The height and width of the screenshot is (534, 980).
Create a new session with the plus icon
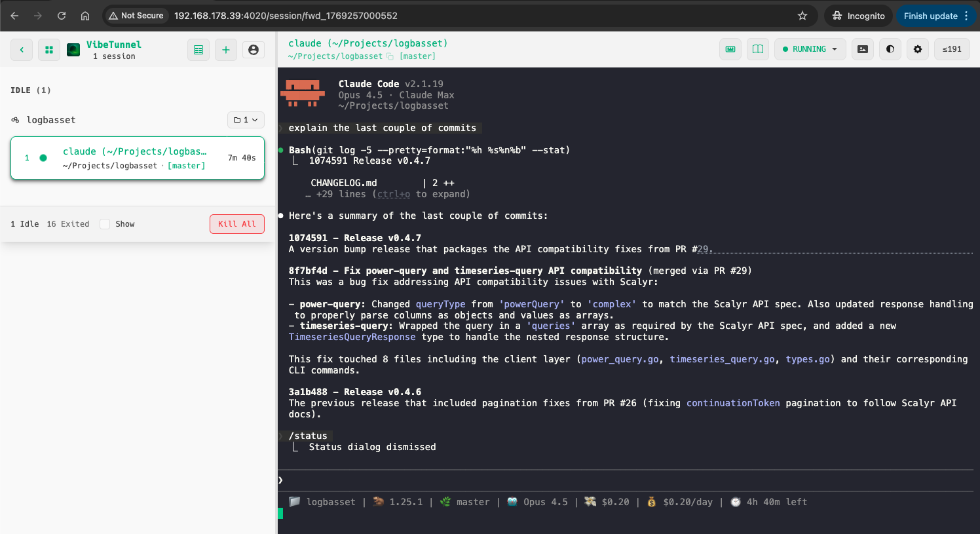coord(226,50)
